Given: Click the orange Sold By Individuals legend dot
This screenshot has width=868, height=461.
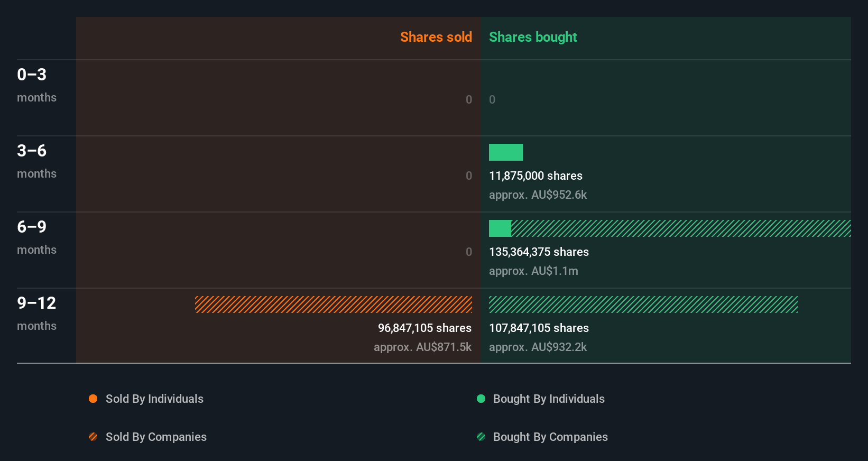Looking at the screenshot, I should (93, 399).
